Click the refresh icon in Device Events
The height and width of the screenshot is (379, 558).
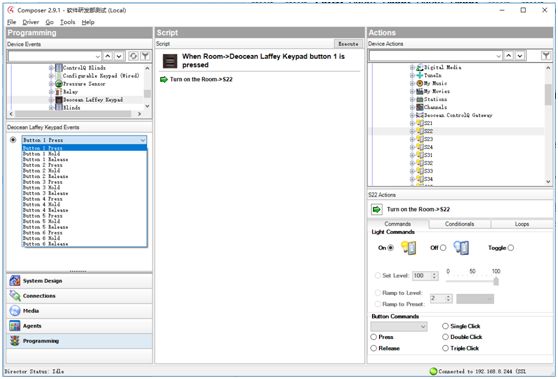coord(133,56)
